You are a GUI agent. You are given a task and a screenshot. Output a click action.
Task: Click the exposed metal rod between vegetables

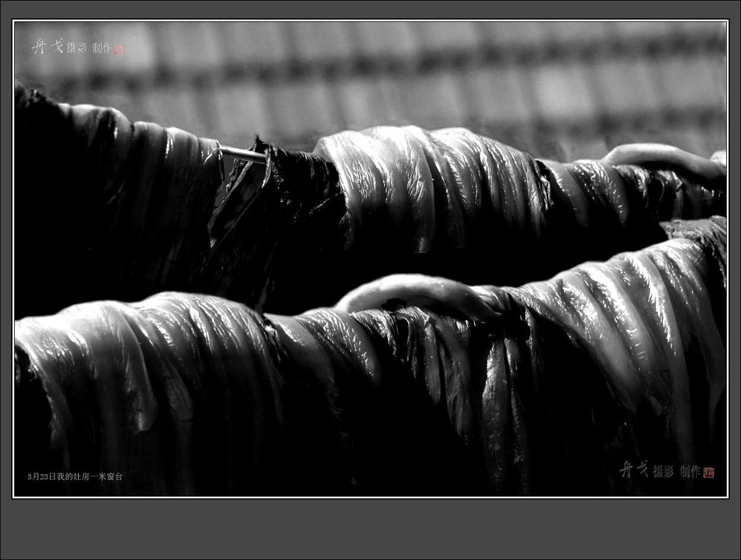tap(242, 155)
